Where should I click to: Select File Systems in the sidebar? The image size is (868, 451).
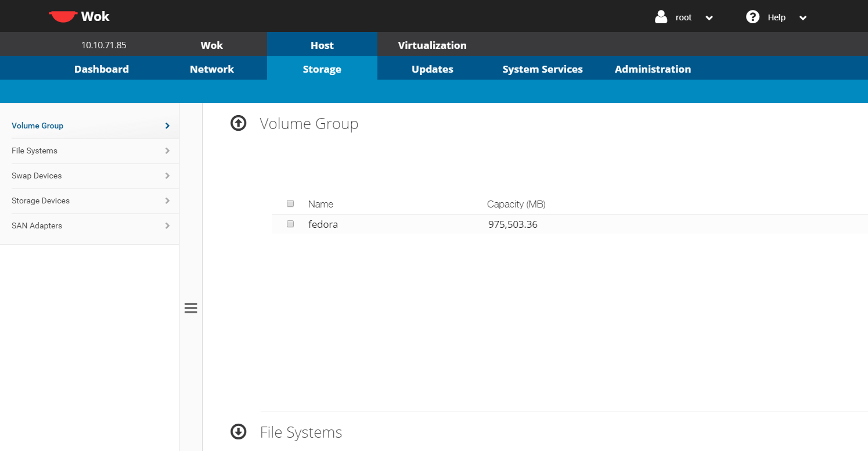coord(35,151)
